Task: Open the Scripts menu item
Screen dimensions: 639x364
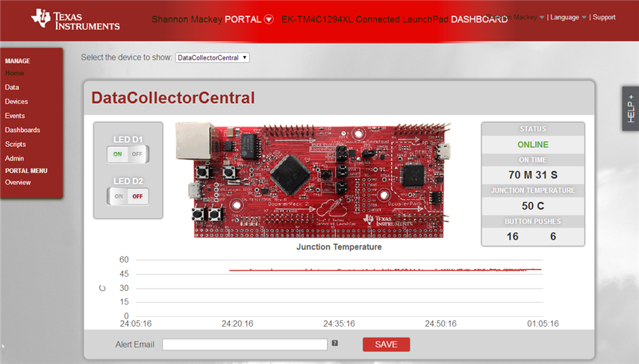Action: coord(15,144)
